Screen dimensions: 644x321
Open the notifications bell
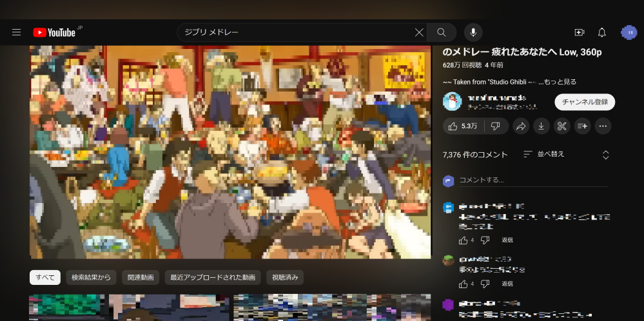pyautogui.click(x=601, y=32)
